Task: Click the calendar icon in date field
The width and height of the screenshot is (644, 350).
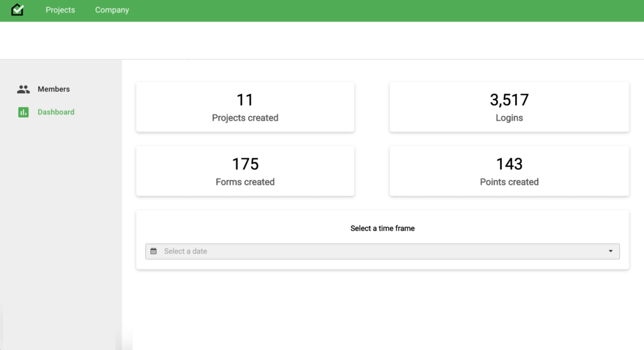Action: point(153,251)
